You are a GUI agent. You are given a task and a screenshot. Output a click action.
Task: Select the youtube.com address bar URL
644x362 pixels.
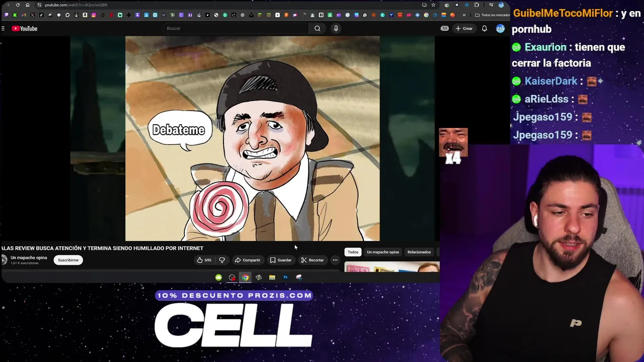(75, 5)
